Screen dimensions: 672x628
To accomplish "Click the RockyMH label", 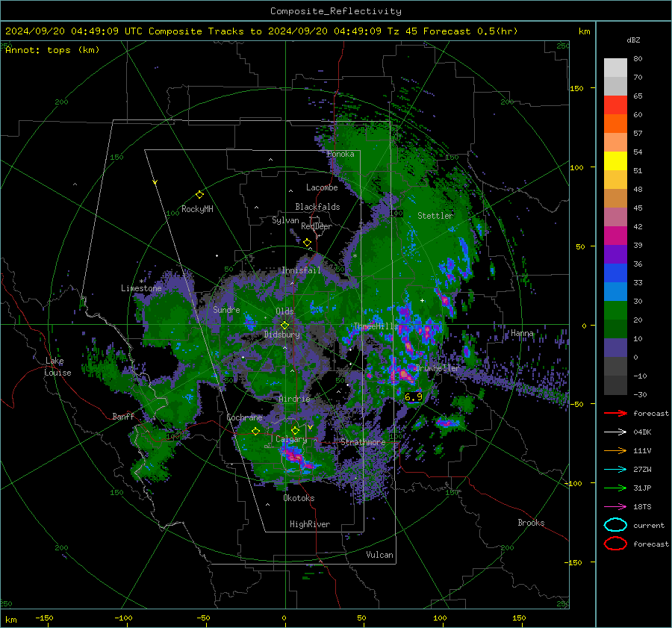I will click(197, 209).
